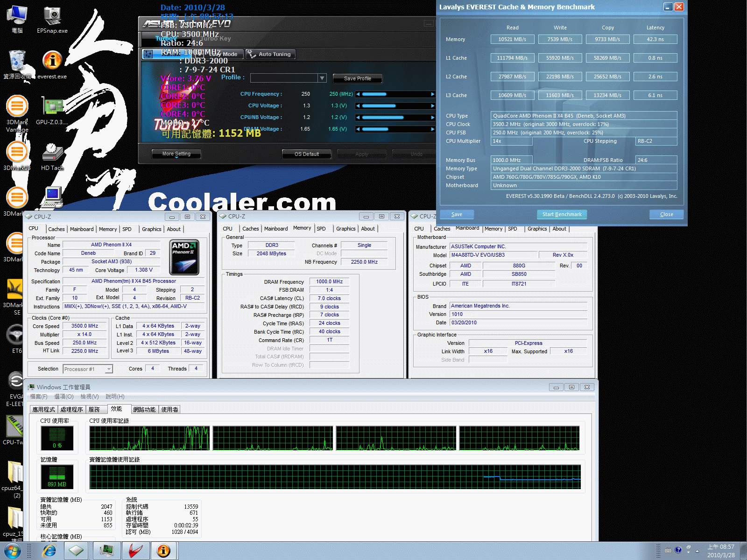Select the 網路功能 tab in Task Manager

pyautogui.click(x=144, y=409)
